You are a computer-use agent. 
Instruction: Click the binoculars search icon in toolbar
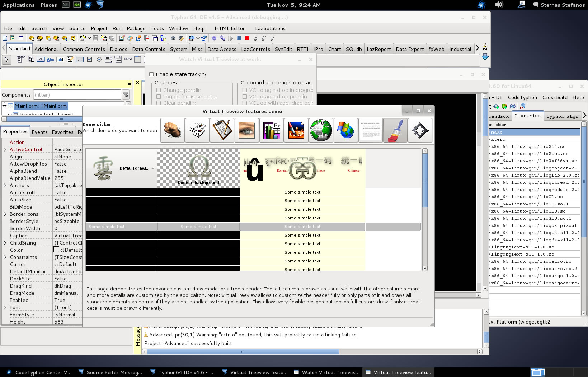(x=173, y=38)
